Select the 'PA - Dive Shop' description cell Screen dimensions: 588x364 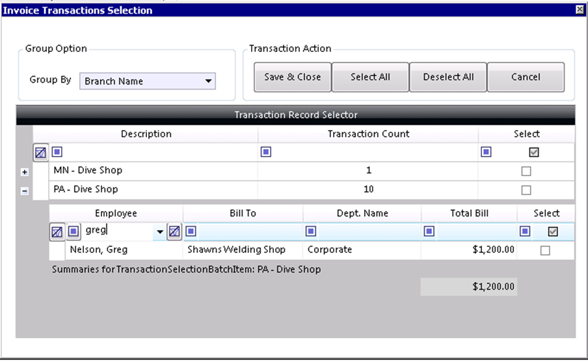(154, 190)
